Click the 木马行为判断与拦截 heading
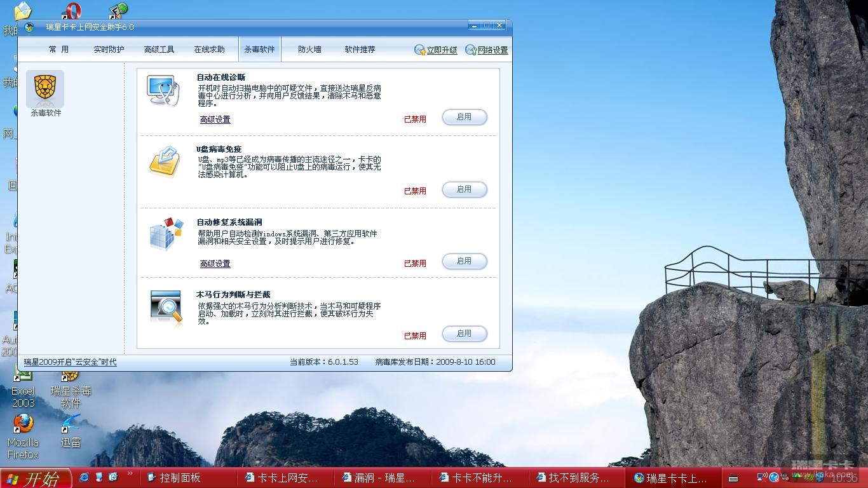 click(233, 295)
